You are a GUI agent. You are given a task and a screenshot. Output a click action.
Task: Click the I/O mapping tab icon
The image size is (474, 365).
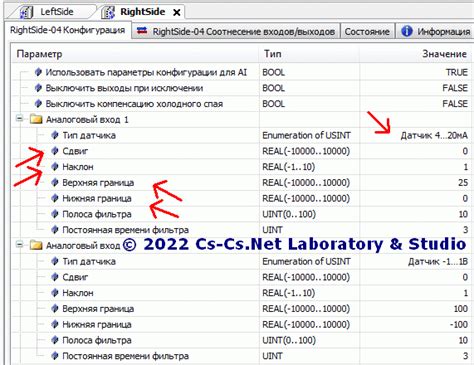pos(142,31)
